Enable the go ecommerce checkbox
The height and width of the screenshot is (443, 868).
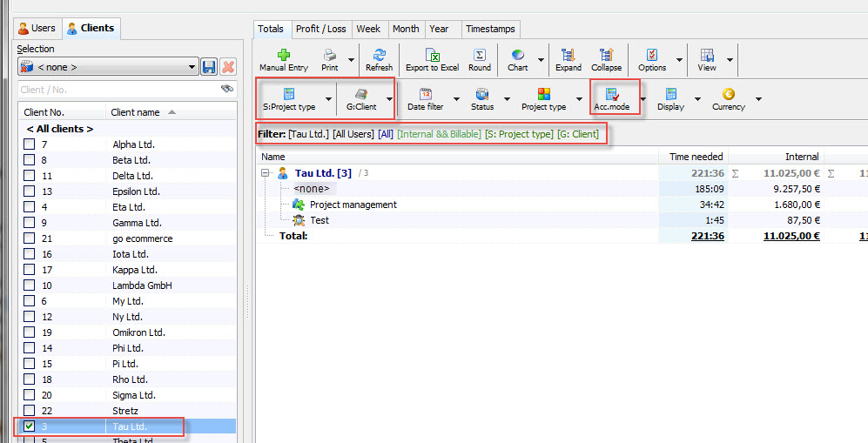point(29,238)
